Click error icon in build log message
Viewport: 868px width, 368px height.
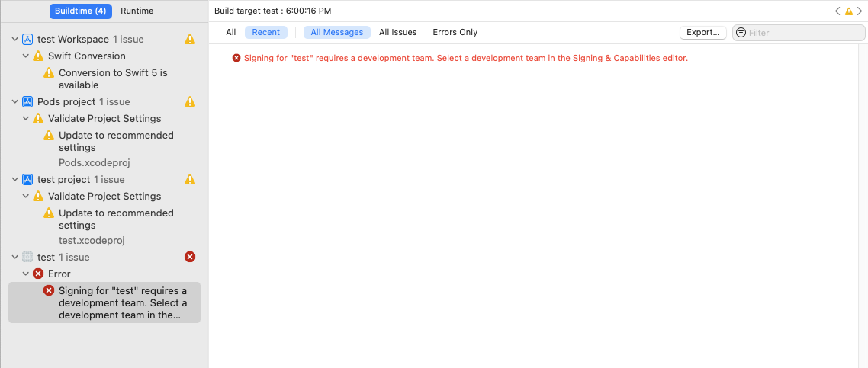point(236,58)
